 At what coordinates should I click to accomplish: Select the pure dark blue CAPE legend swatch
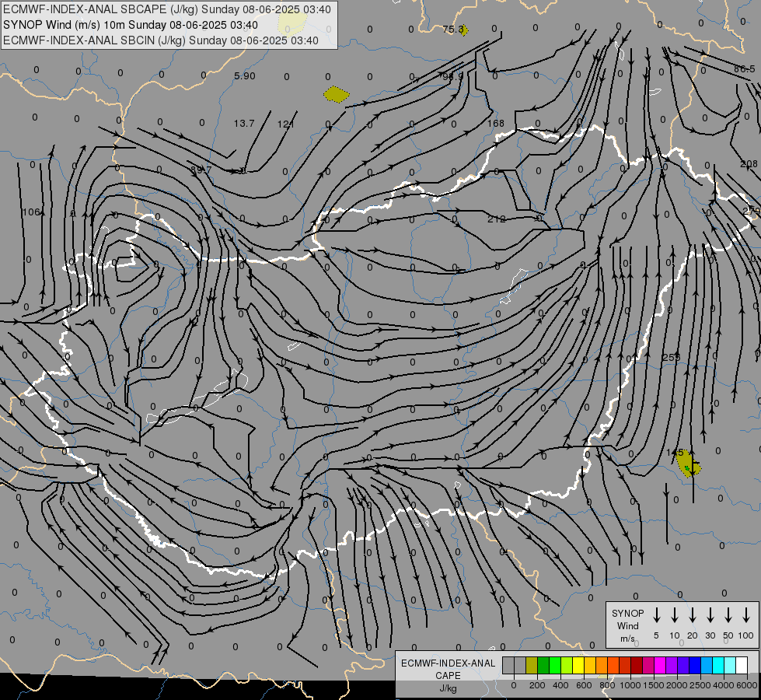tap(694, 665)
